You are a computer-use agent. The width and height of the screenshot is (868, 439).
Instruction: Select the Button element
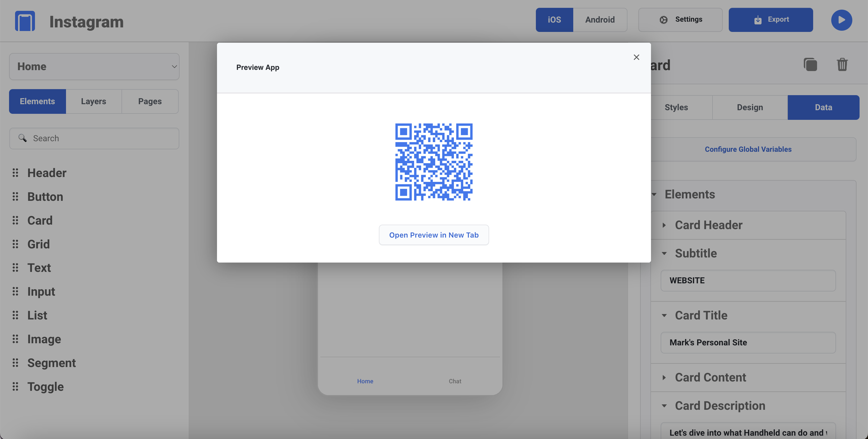coord(45,197)
